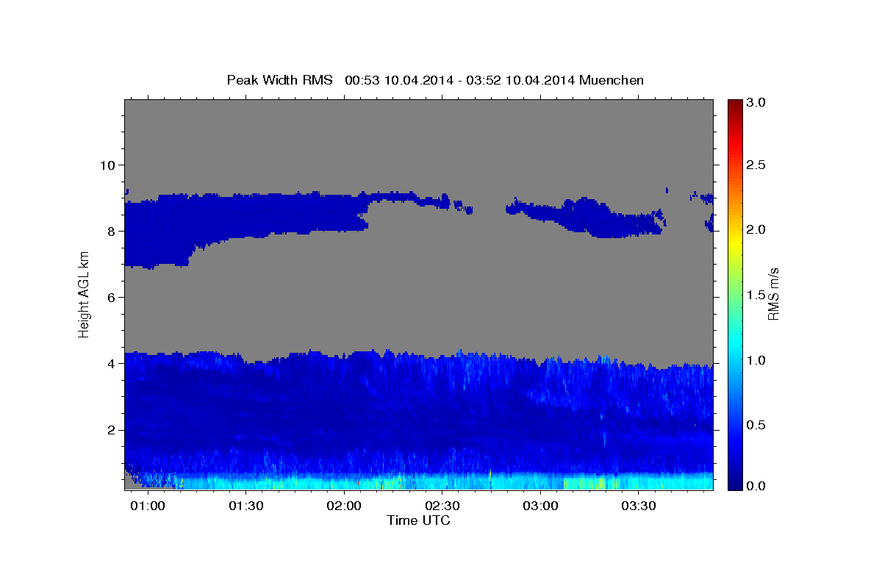Click the height tick label 2
The height and width of the screenshot is (588, 882).
[110, 430]
